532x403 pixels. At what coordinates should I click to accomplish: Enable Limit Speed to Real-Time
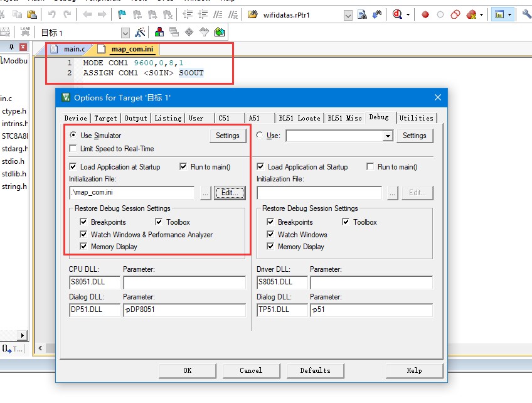coord(73,148)
